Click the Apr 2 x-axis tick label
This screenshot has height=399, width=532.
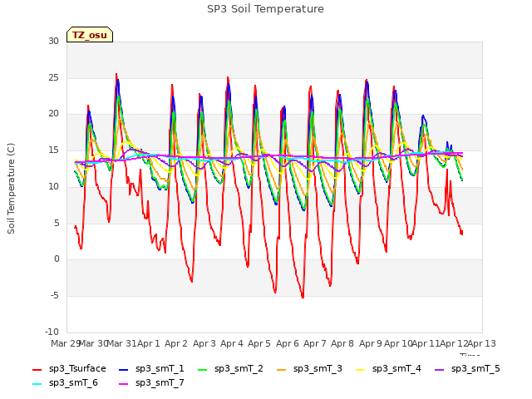click(x=176, y=343)
